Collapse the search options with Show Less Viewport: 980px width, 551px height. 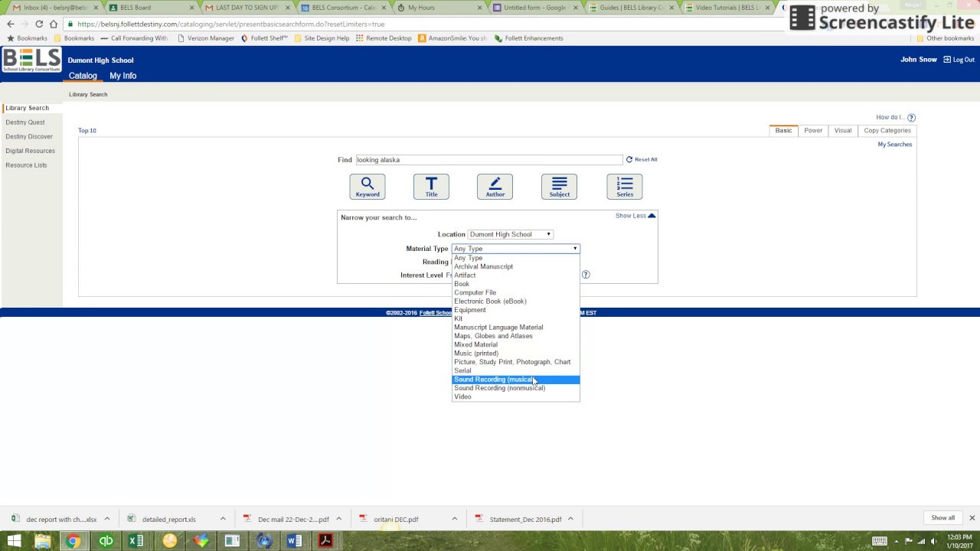coord(635,216)
